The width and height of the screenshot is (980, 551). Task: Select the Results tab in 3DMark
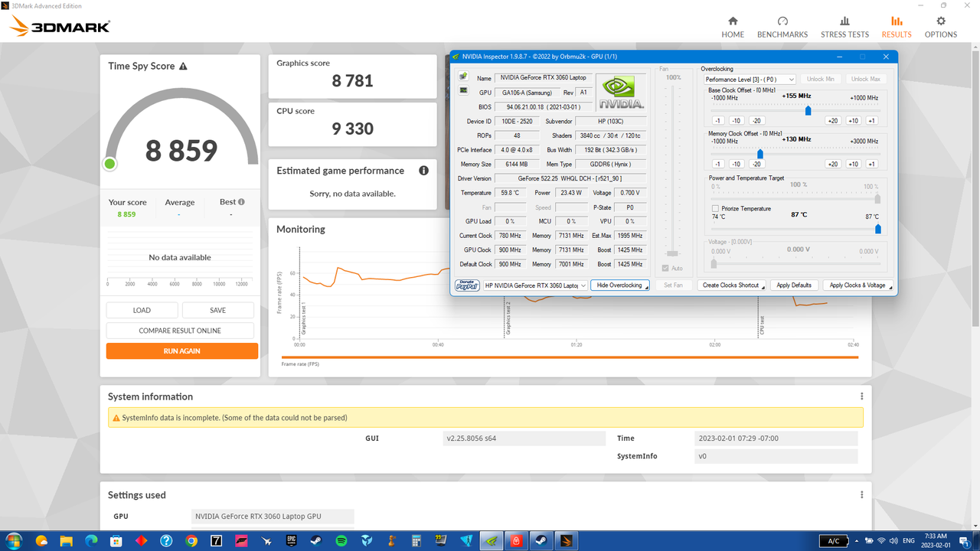tap(896, 25)
